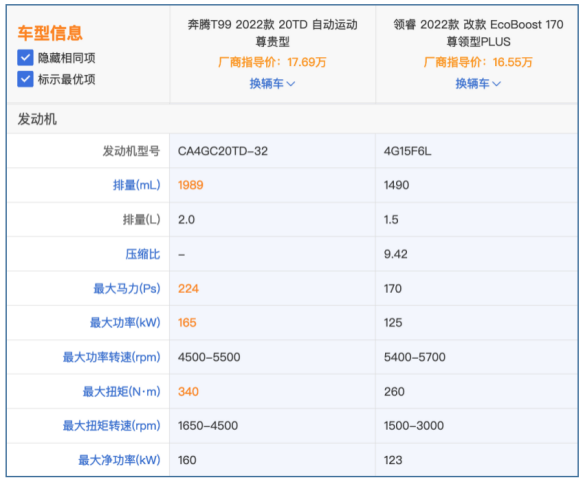Open the 最大马力(Ps) parameter link

coord(127,288)
